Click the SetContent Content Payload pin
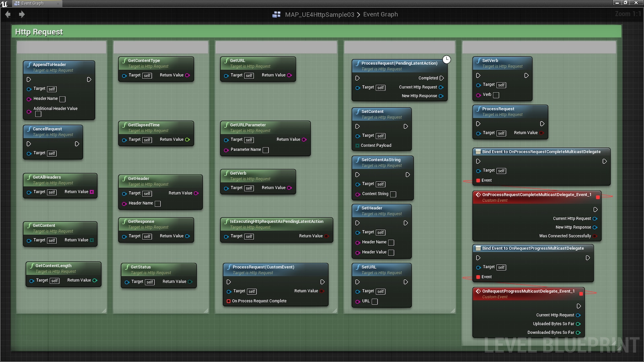This screenshot has width=644, height=362. (357, 146)
